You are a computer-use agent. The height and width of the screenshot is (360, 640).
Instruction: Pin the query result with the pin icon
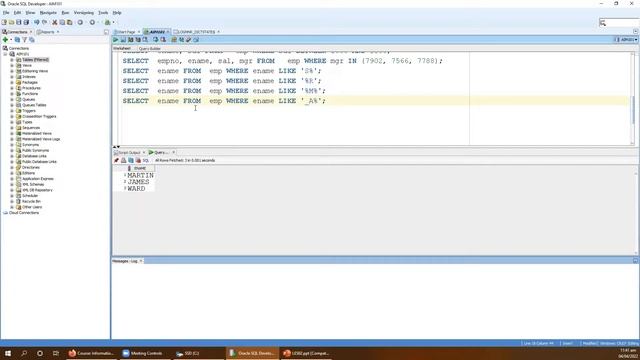[x=116, y=160]
